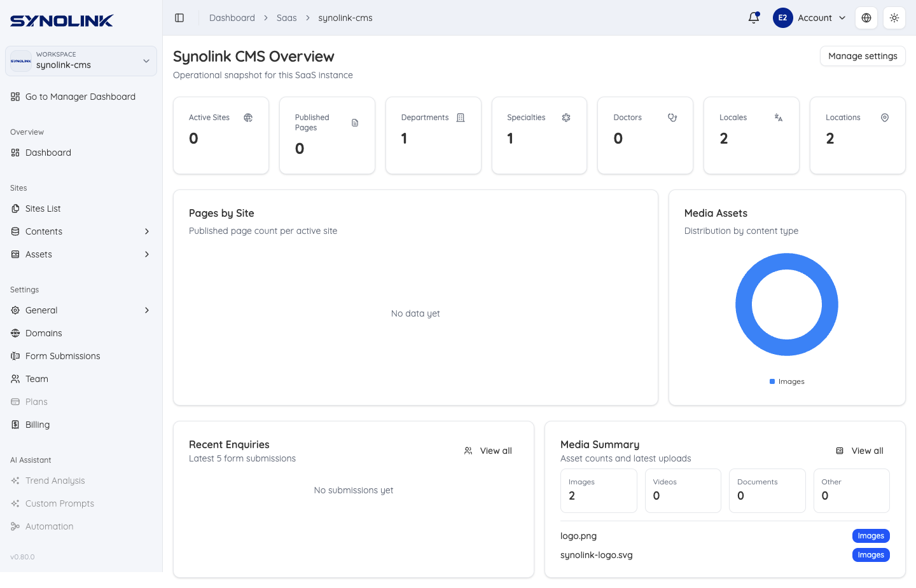
Task: Go to Manager Dashboard
Action: pos(81,97)
